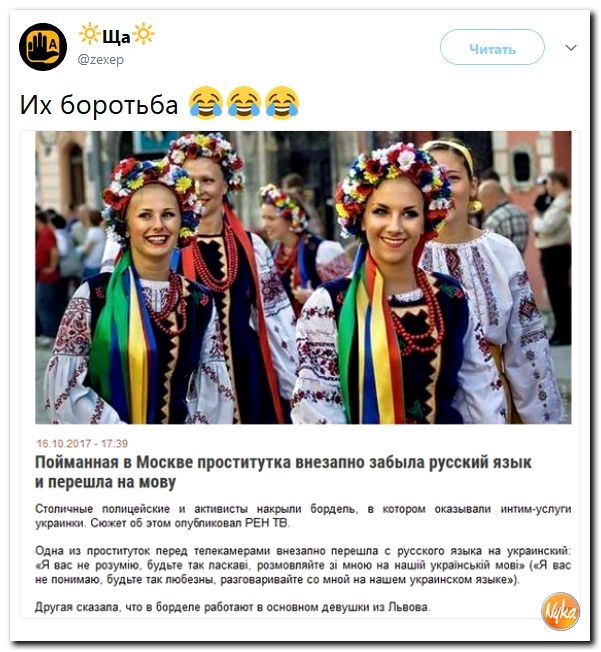Open the @zexep profile avatar

tap(43, 47)
